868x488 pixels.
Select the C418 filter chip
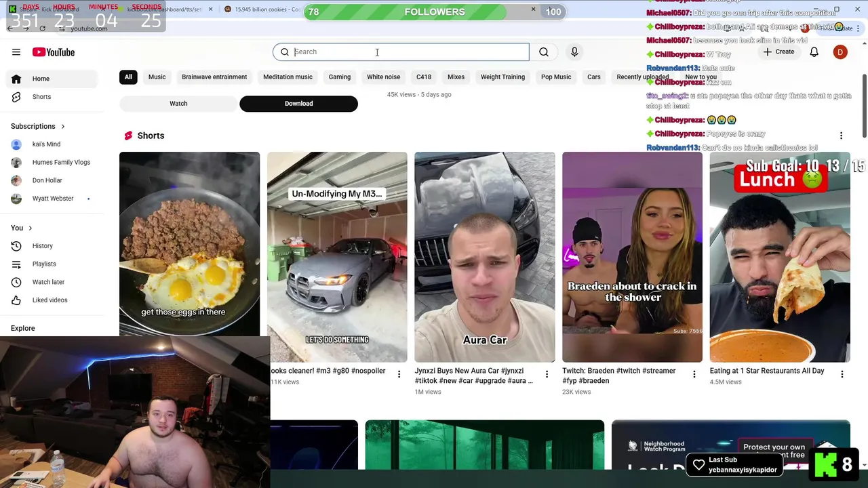[424, 77]
